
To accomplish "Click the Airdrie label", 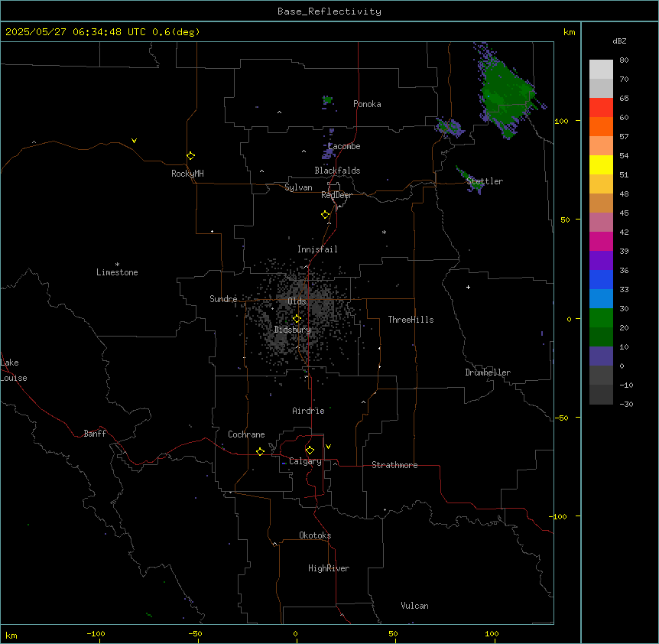I will tap(309, 411).
